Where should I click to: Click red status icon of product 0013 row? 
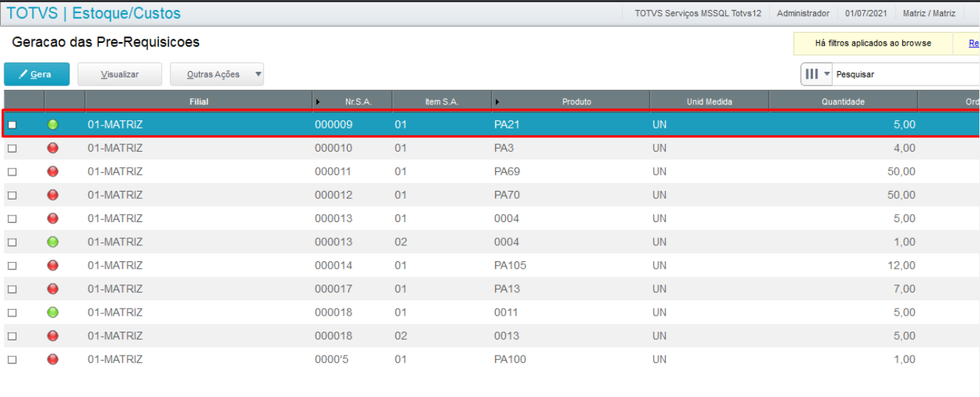52,336
